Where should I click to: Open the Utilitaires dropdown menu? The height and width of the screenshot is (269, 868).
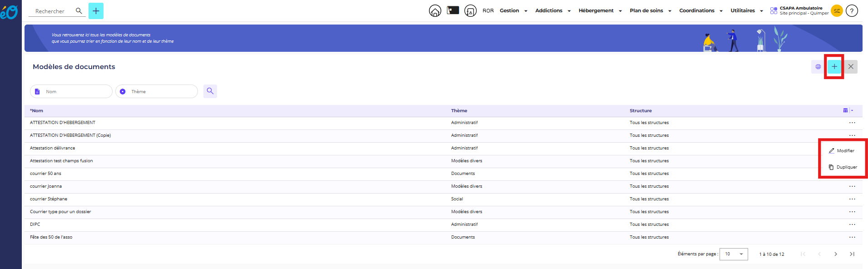pos(746,11)
